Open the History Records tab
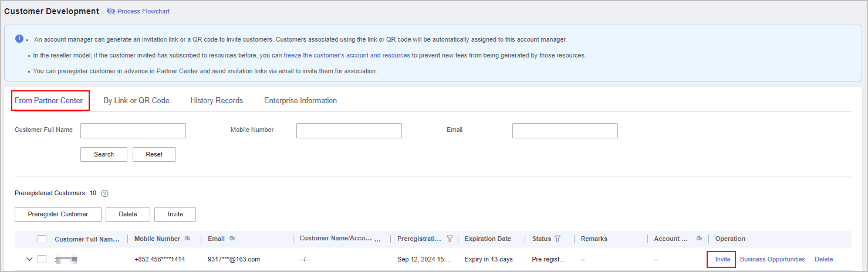 (217, 101)
